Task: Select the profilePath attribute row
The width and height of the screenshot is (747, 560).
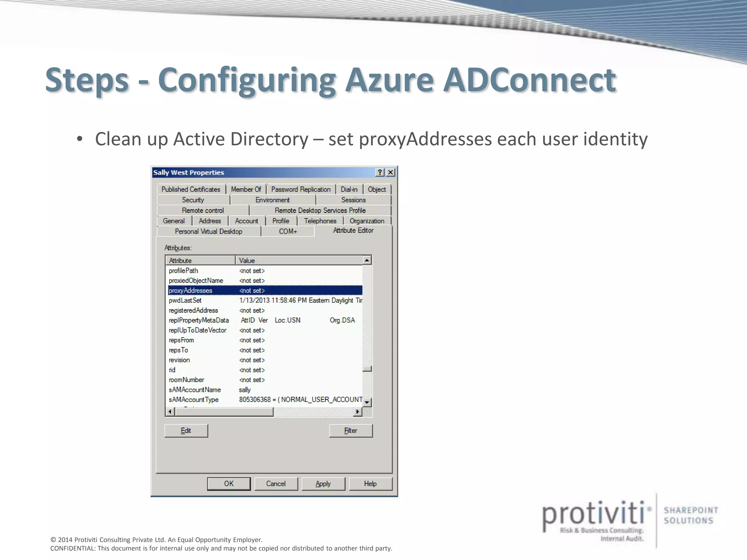Action: coord(265,271)
